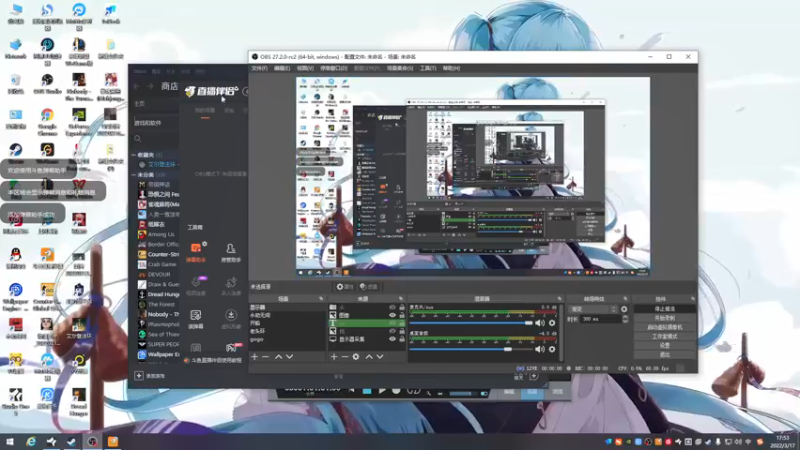Open Windows Start menu
Image resolution: width=800 pixels, height=450 pixels.
[x=10, y=442]
